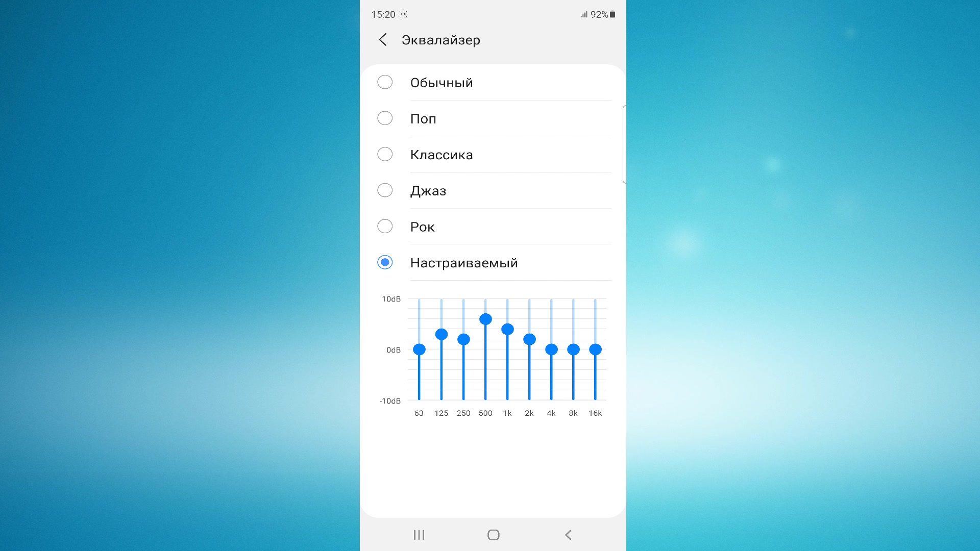Viewport: 980px width, 551px height.
Task: Select the Джаз equalizer preset
Action: (x=384, y=190)
